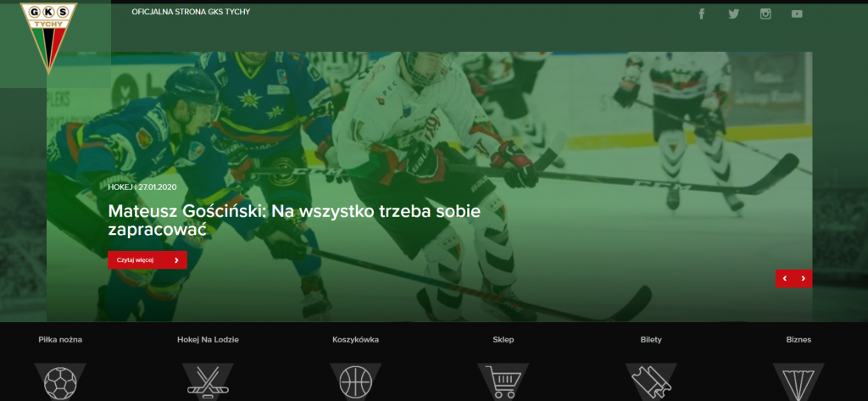Image resolution: width=868 pixels, height=401 pixels.
Task: Open the Mateusz Gościński article headline
Action: tap(294, 220)
